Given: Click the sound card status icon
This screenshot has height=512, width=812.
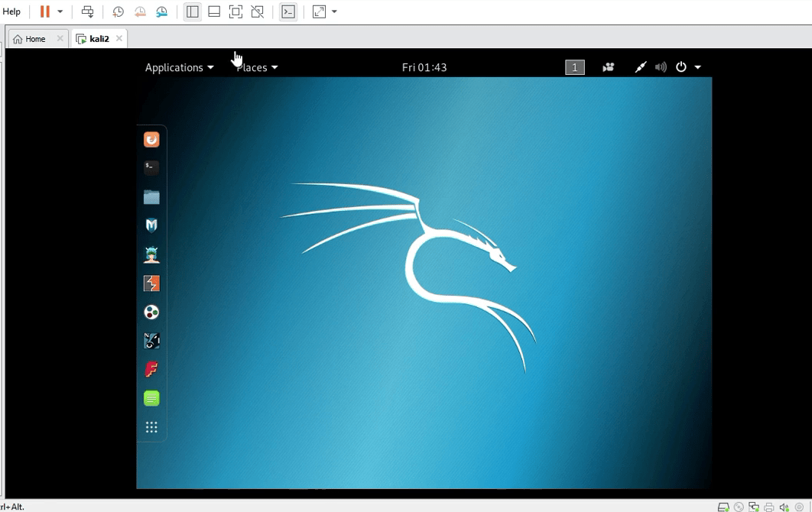Looking at the screenshot, I should pyautogui.click(x=784, y=507).
